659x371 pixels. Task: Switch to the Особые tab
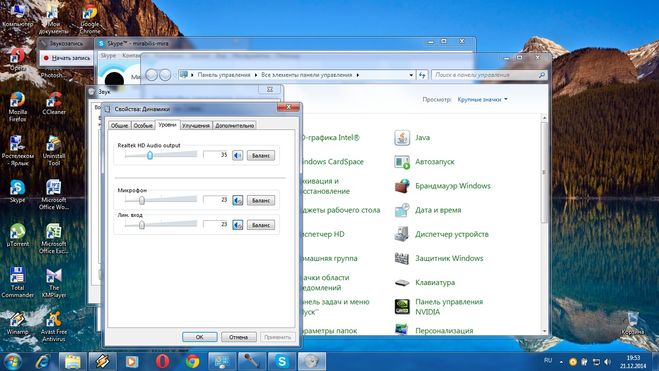click(x=143, y=126)
